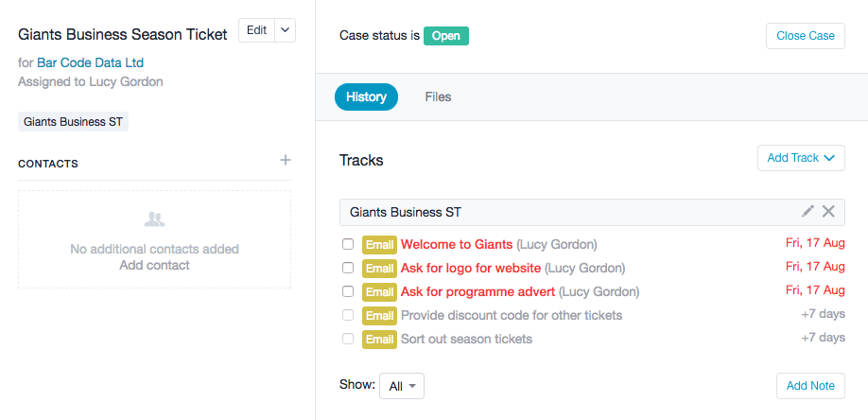The width and height of the screenshot is (868, 420).
Task: Click Email badge next to programme advert task
Action: click(379, 292)
